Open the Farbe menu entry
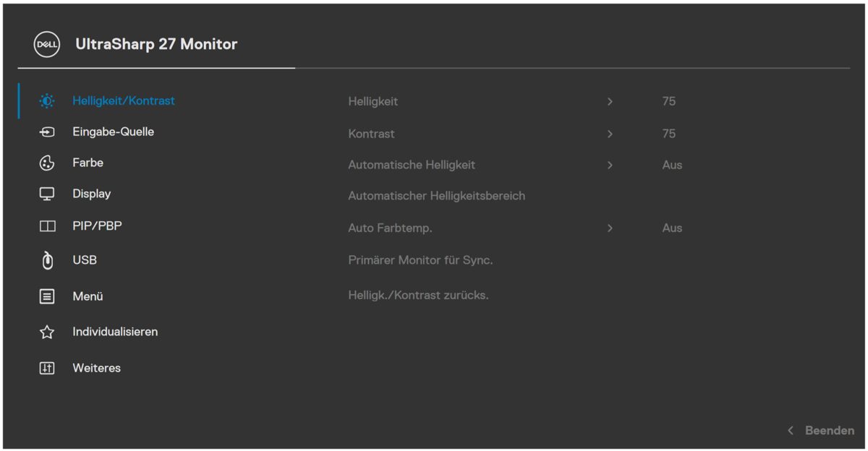The width and height of the screenshot is (868, 451). [x=88, y=163]
